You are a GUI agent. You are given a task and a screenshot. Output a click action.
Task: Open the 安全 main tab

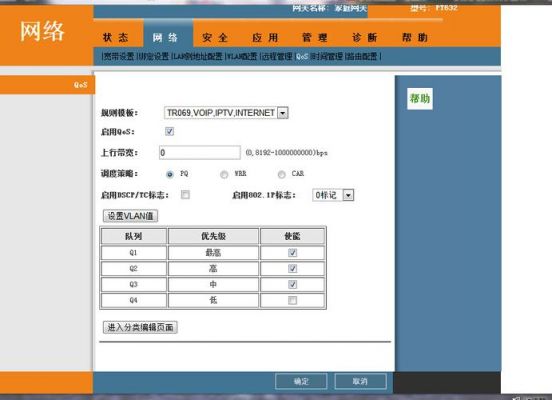click(x=215, y=37)
